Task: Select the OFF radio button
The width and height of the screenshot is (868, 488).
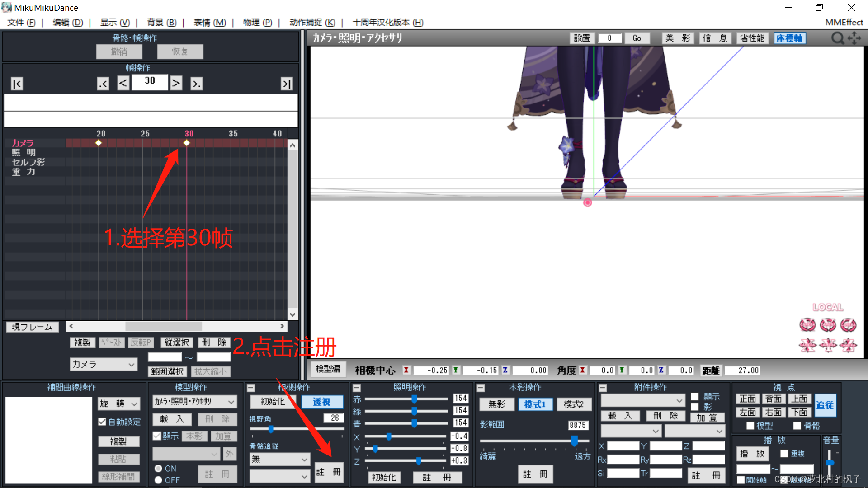Action: (158, 480)
